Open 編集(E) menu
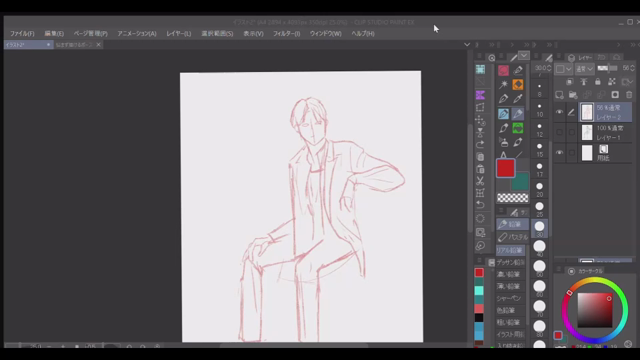This screenshot has width=640, height=360. click(54, 33)
